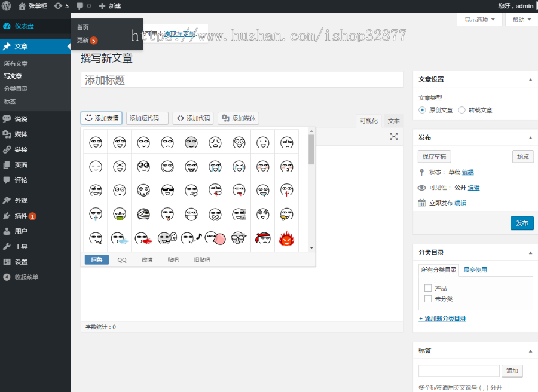This screenshot has width=538, height=392.
Task: Open the comments bubble in the admin bar
Action: click(x=84, y=6)
